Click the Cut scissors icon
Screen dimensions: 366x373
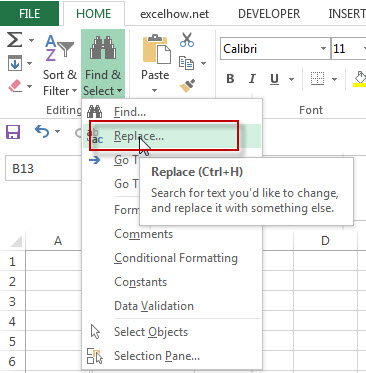click(187, 40)
